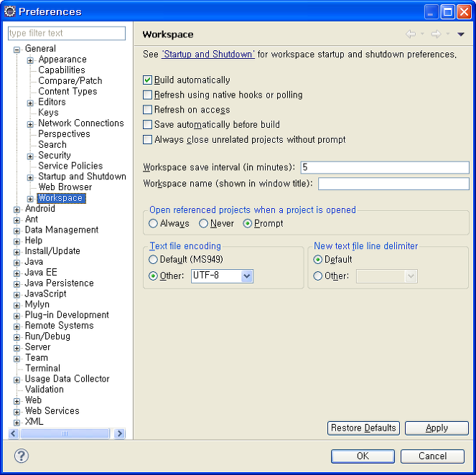Select Other line delimiter radio button

tap(318, 276)
